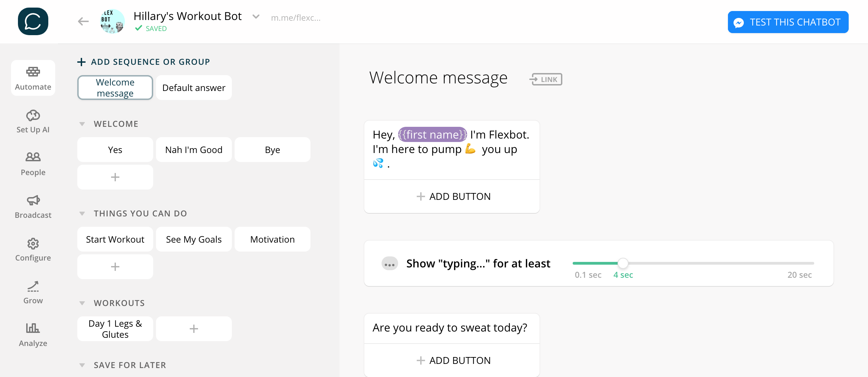Click ADD SEQUENCE OR GROUP
This screenshot has width=868, height=377.
pos(144,62)
